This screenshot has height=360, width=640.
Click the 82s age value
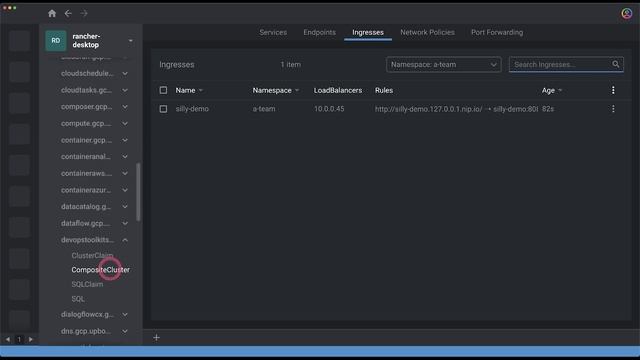click(548, 109)
